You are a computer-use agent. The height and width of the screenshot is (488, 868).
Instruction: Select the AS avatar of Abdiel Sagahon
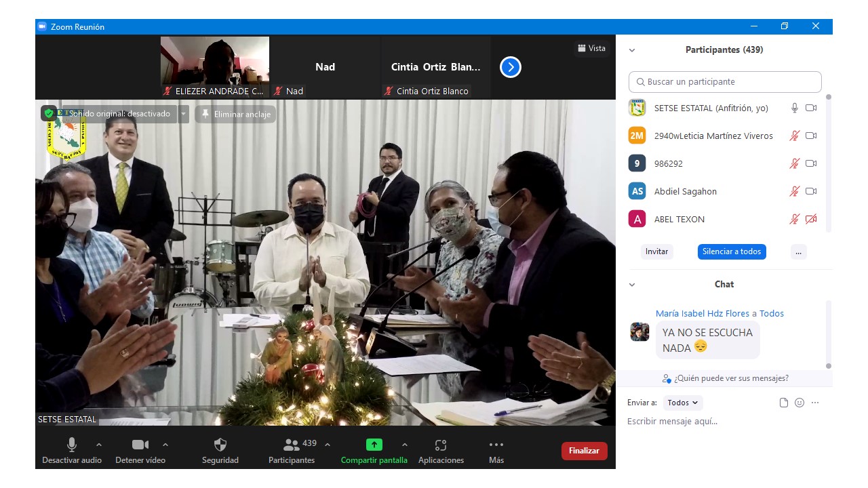click(x=637, y=191)
